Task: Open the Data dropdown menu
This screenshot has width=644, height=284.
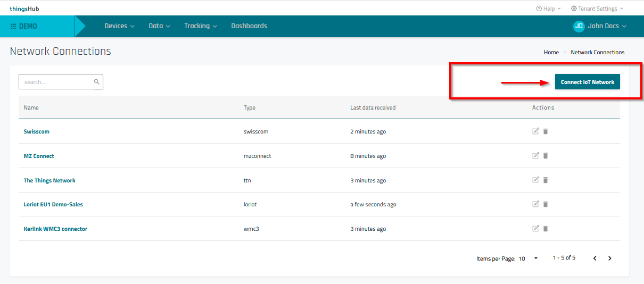Action: pyautogui.click(x=159, y=26)
